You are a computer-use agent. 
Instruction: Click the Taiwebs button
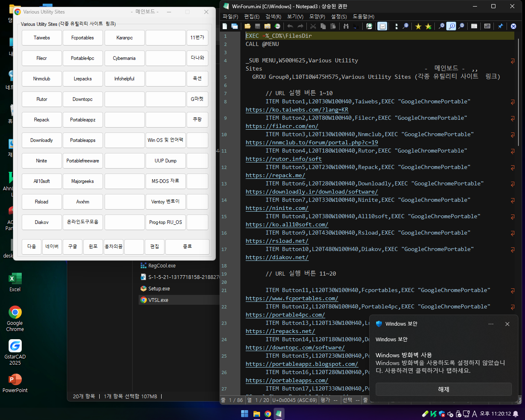pos(42,38)
